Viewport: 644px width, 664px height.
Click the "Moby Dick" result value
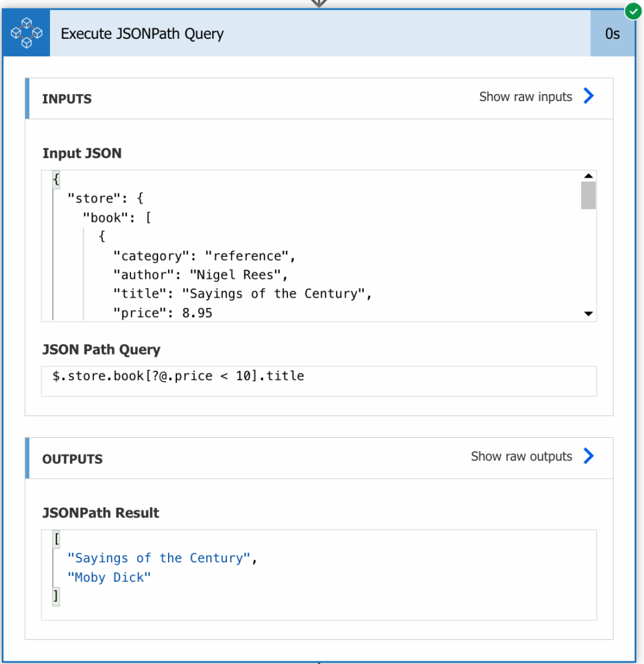click(x=109, y=577)
